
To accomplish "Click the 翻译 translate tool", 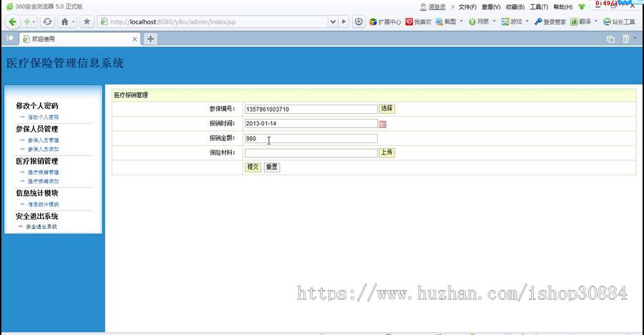I will click(580, 21).
